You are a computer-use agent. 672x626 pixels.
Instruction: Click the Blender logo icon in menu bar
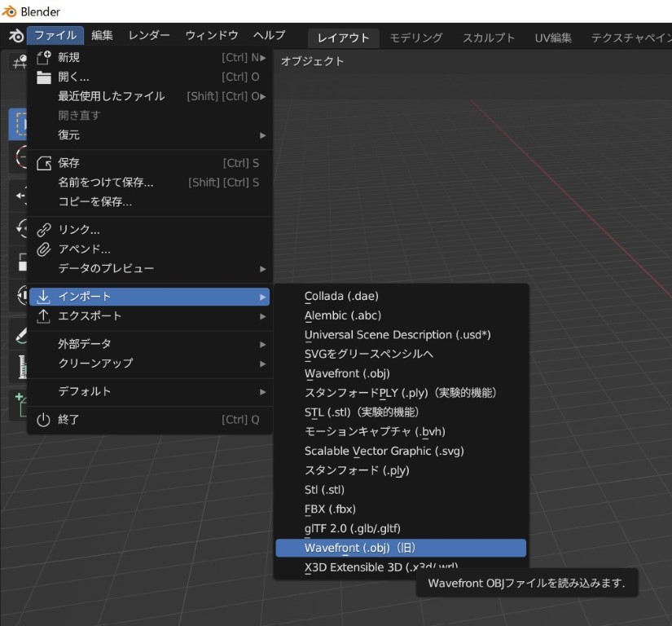click(x=15, y=36)
